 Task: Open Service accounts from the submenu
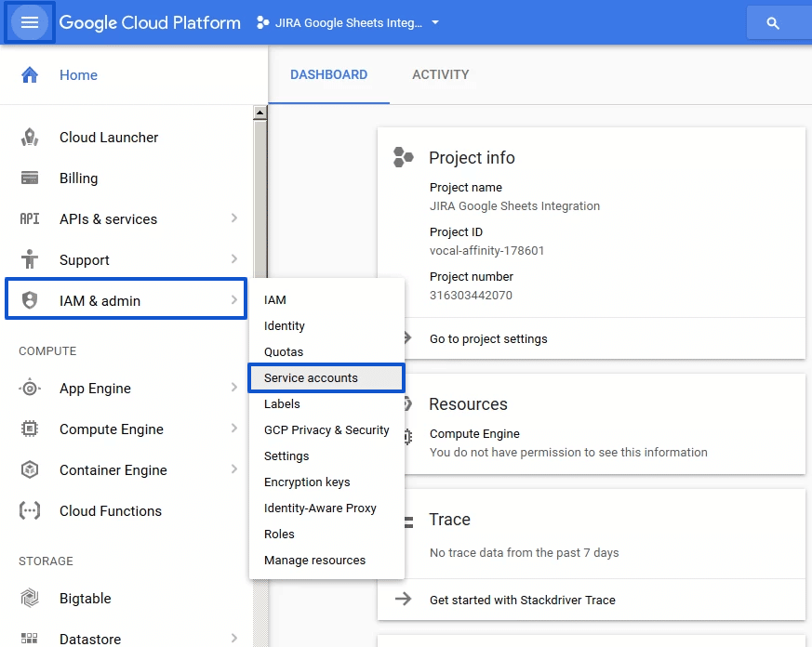coord(326,377)
